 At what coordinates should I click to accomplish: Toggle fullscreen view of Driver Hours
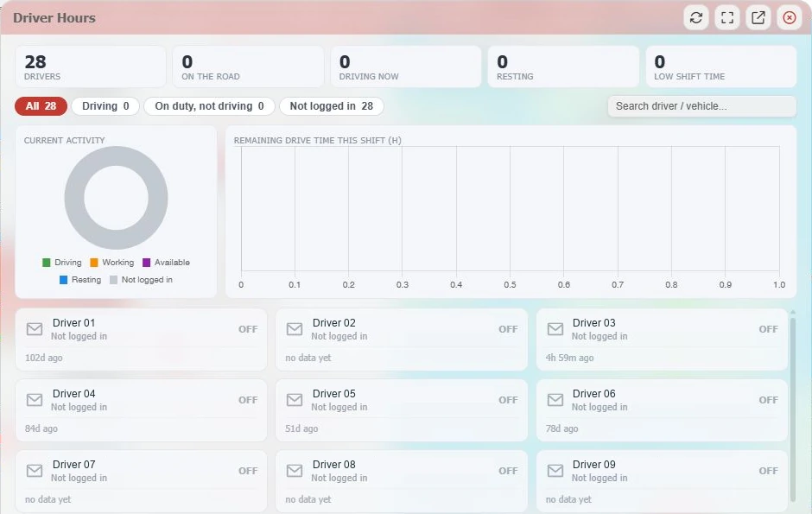727,17
